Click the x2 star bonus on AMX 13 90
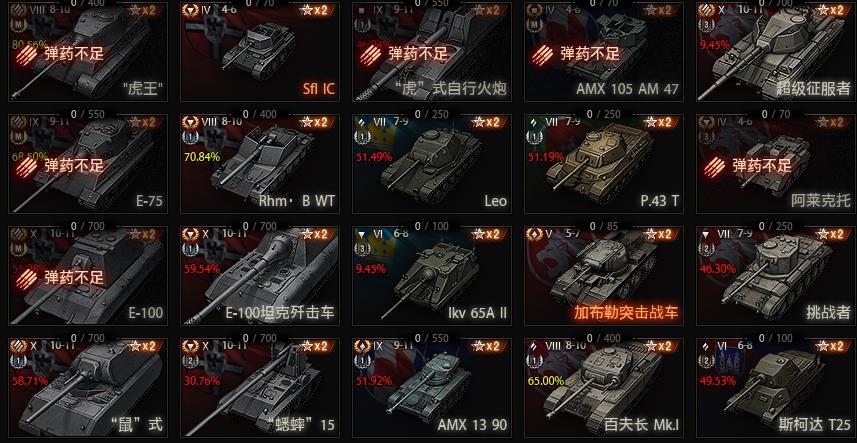The height and width of the screenshot is (443, 857). click(488, 346)
